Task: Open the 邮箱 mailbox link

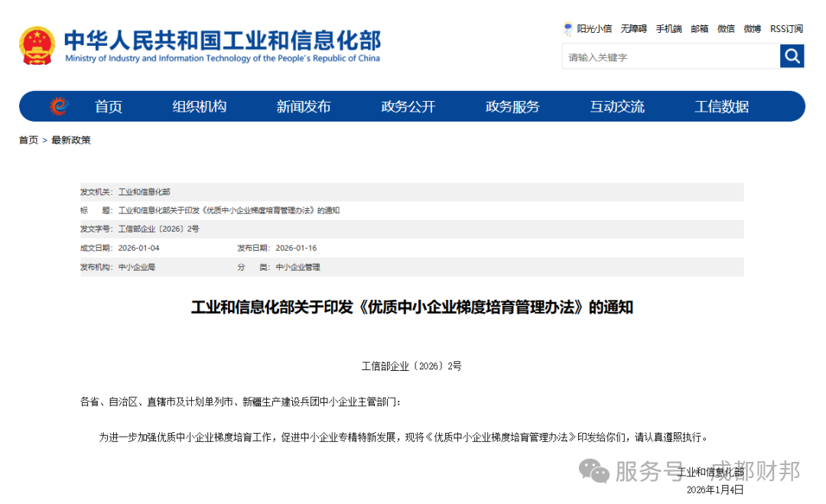Action: tap(699, 28)
